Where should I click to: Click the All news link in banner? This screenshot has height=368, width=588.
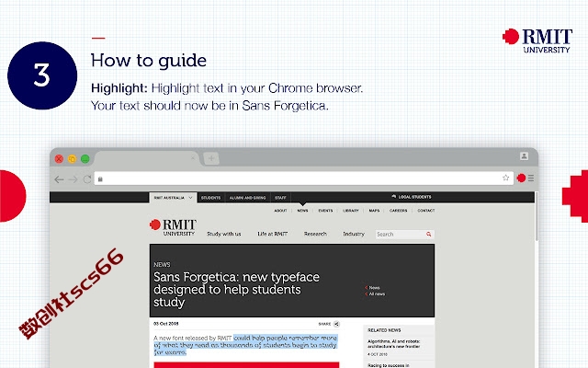[x=375, y=294]
